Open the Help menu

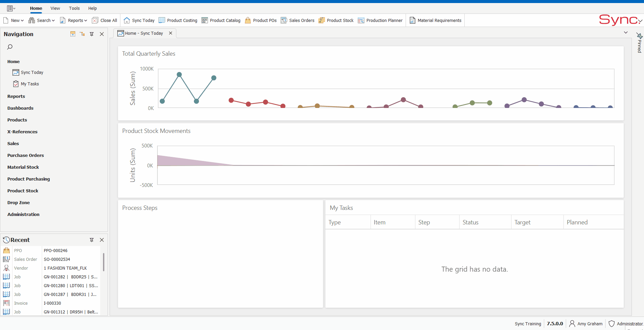(93, 8)
